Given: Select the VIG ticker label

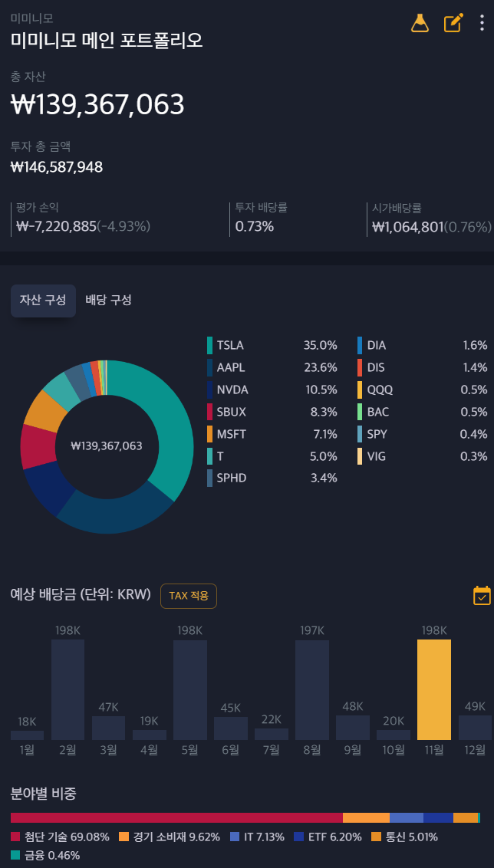Looking at the screenshot, I should 377,456.
